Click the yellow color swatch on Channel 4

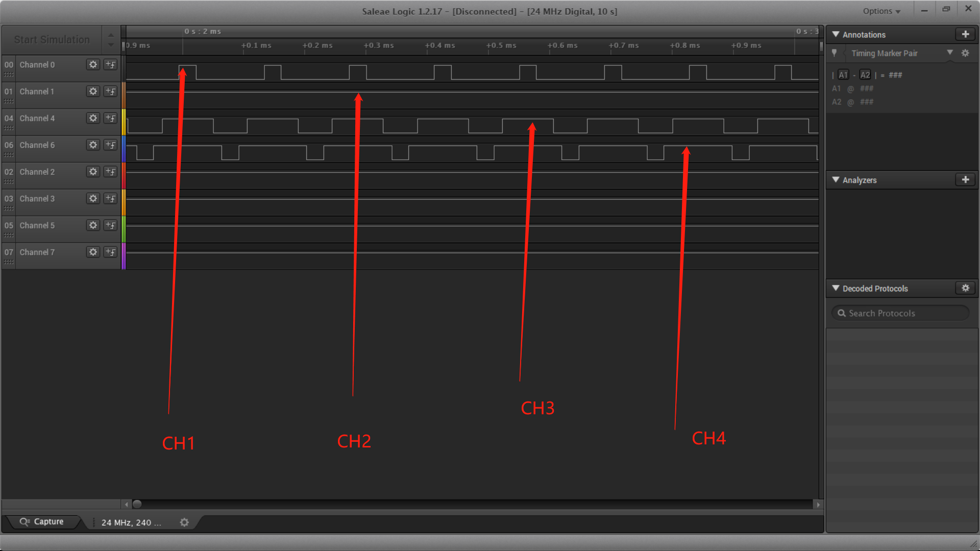(124, 118)
